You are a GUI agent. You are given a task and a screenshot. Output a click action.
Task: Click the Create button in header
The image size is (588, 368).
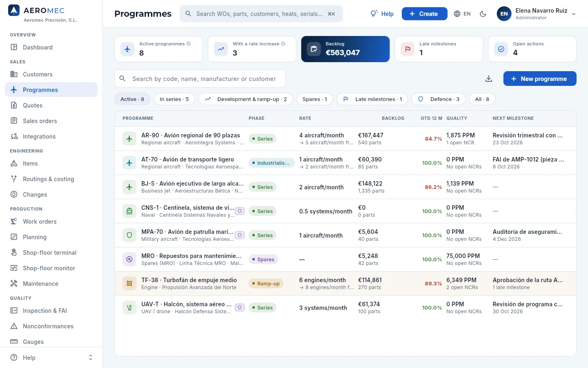click(x=424, y=14)
